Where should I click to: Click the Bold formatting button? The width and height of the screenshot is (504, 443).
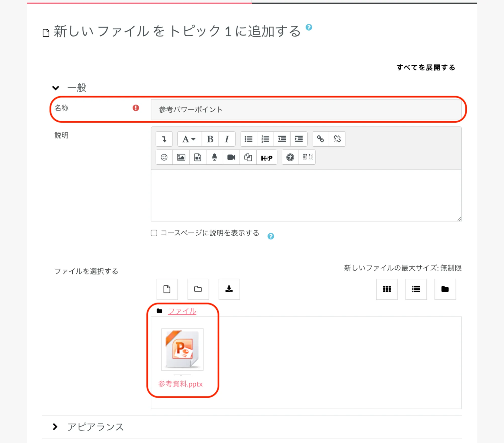coord(210,139)
